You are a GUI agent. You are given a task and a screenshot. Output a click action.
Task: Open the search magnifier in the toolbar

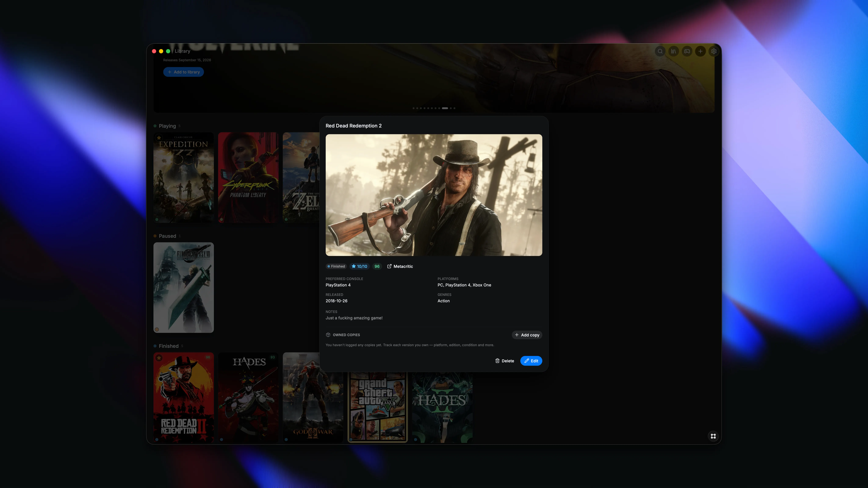point(660,51)
